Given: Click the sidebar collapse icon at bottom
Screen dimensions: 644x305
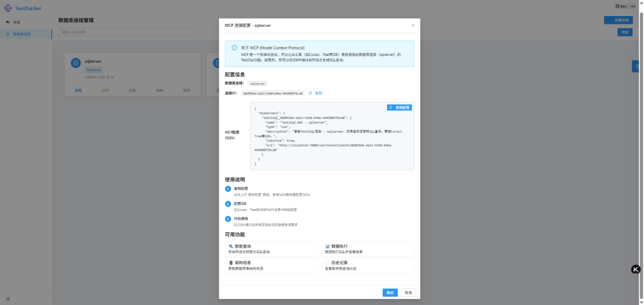Looking at the screenshot, I should [8, 299].
